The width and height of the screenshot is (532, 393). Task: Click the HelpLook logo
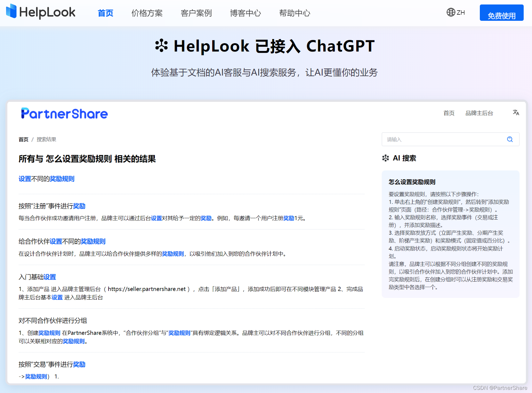pos(41,12)
